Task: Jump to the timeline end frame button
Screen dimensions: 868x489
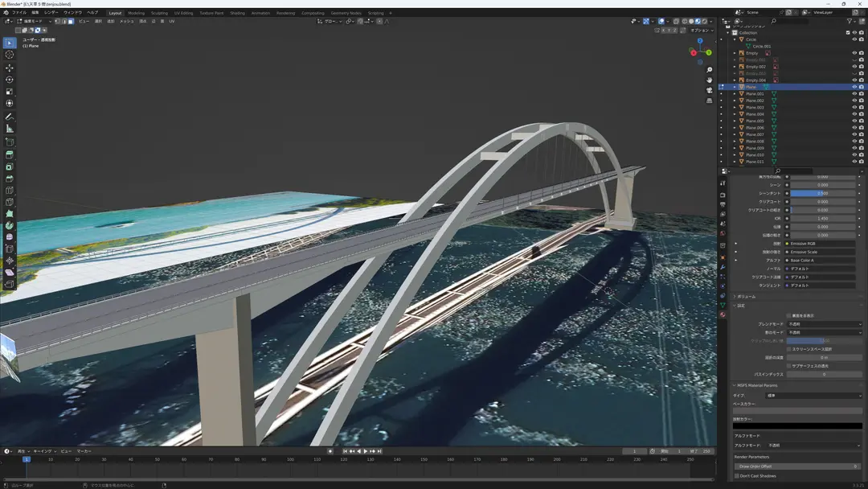Action: pos(379,451)
